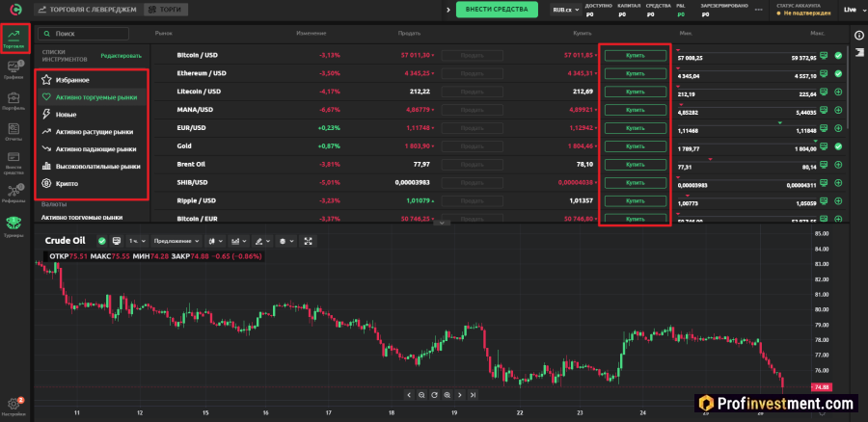Click the collapse panel icon below the info icon
868x422 pixels.
click(x=859, y=52)
